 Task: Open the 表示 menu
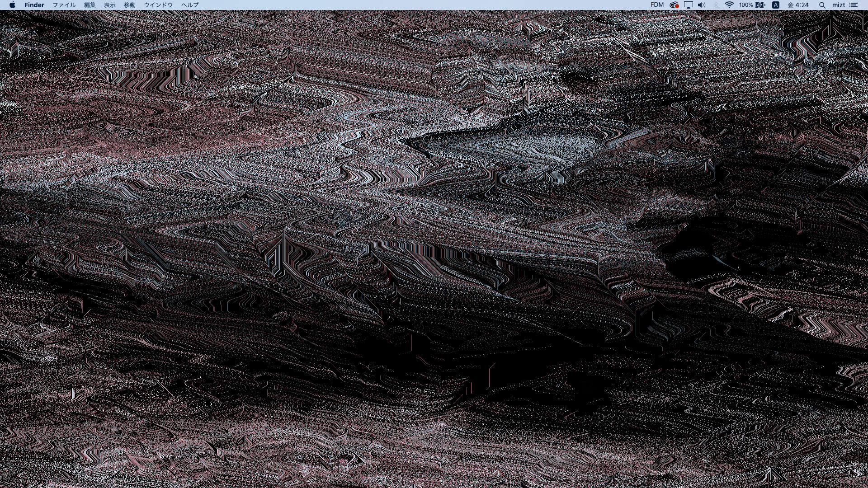pyautogui.click(x=110, y=5)
